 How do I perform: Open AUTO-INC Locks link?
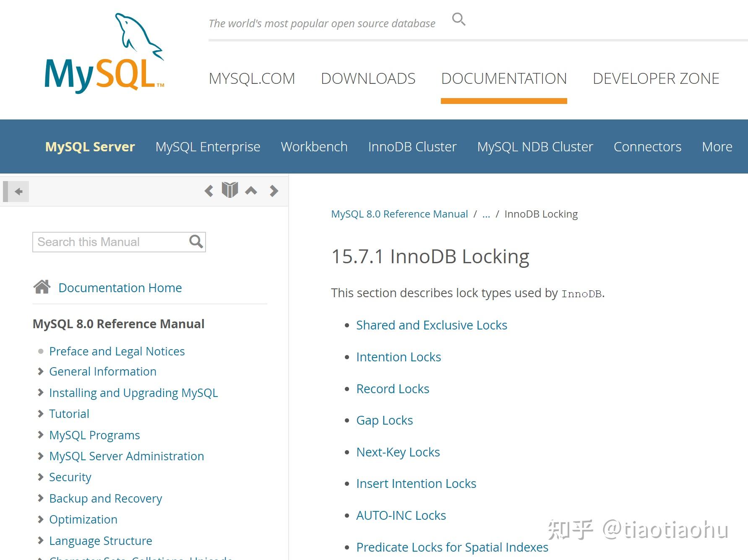401,515
